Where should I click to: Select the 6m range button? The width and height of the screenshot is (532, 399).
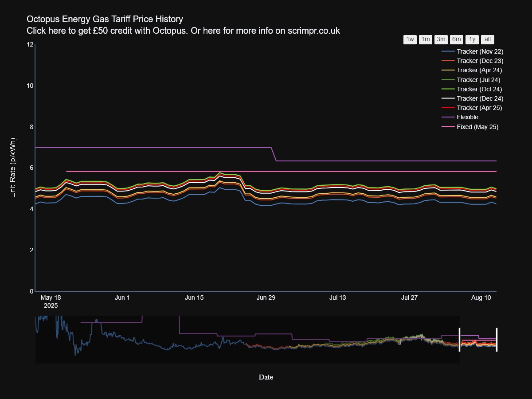[456, 39]
